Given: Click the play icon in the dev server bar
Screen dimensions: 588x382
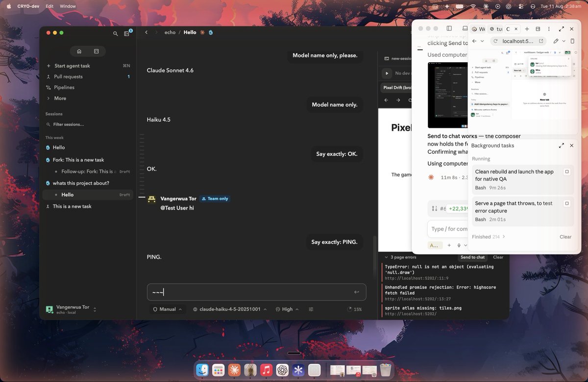Looking at the screenshot, I should pos(387,73).
